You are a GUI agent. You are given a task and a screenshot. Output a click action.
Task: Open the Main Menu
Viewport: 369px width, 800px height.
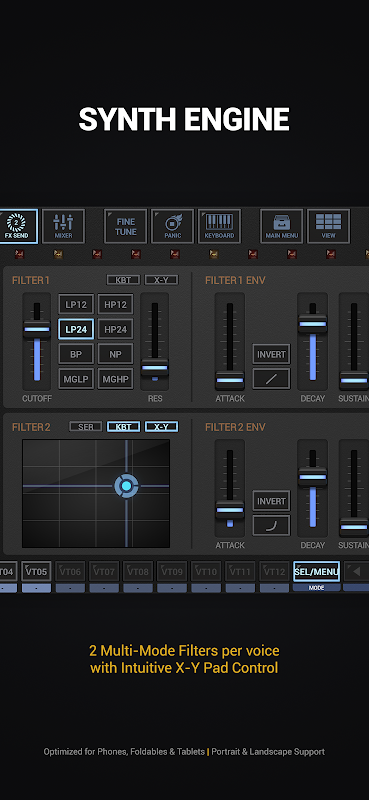282,226
